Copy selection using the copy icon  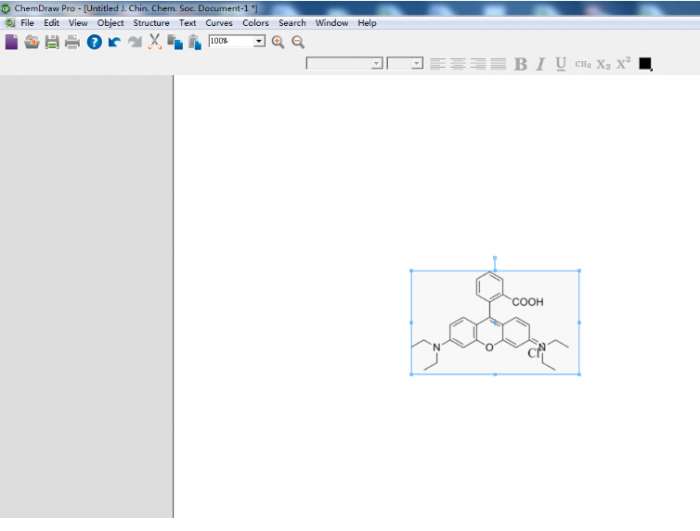point(175,42)
